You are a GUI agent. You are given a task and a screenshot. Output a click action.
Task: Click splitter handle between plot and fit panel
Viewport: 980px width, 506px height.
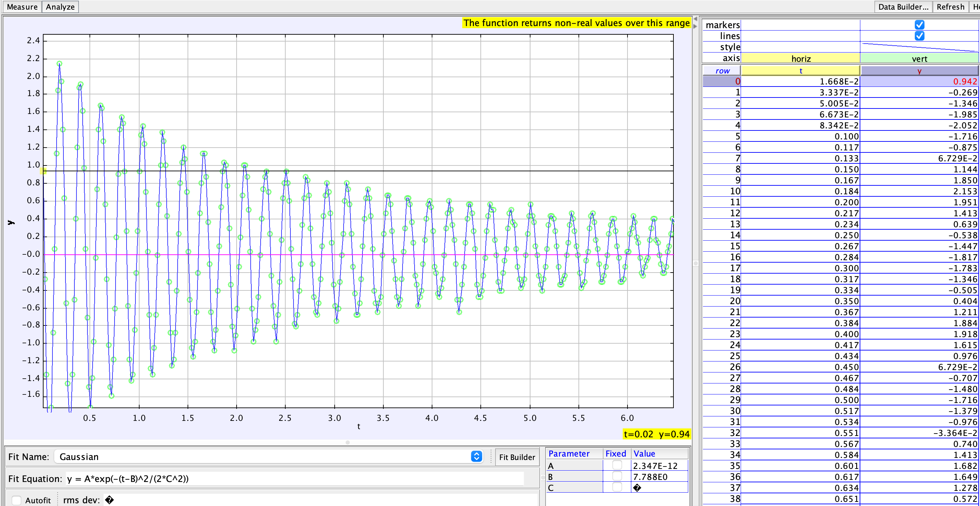tap(347, 442)
